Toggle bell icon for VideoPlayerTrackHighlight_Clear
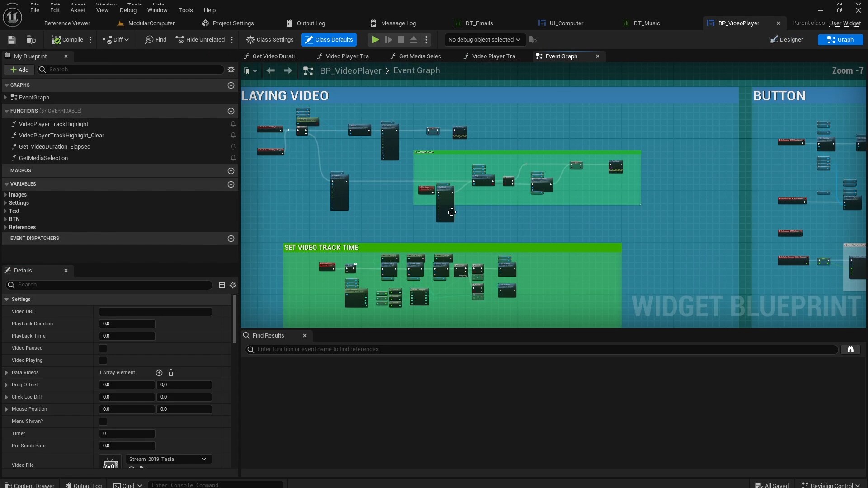 233,136
